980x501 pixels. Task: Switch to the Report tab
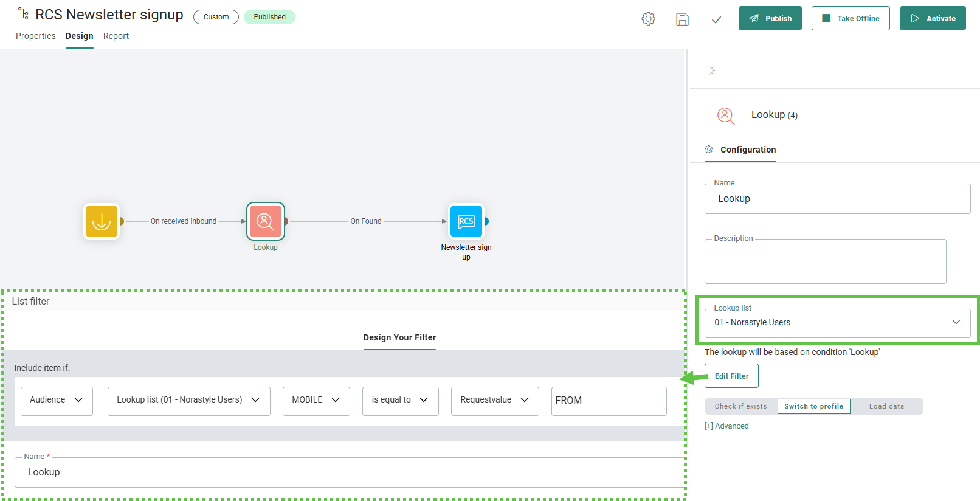116,36
